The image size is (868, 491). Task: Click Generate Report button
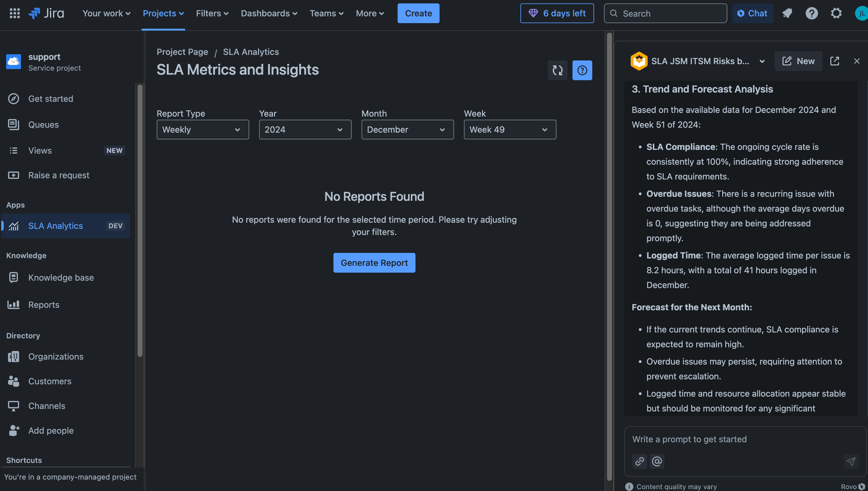[374, 263]
